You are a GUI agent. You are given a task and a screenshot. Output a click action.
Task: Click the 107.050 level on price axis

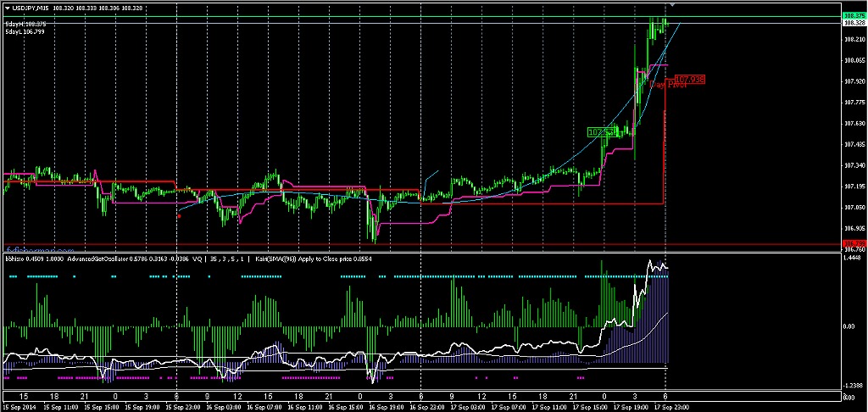click(x=854, y=208)
